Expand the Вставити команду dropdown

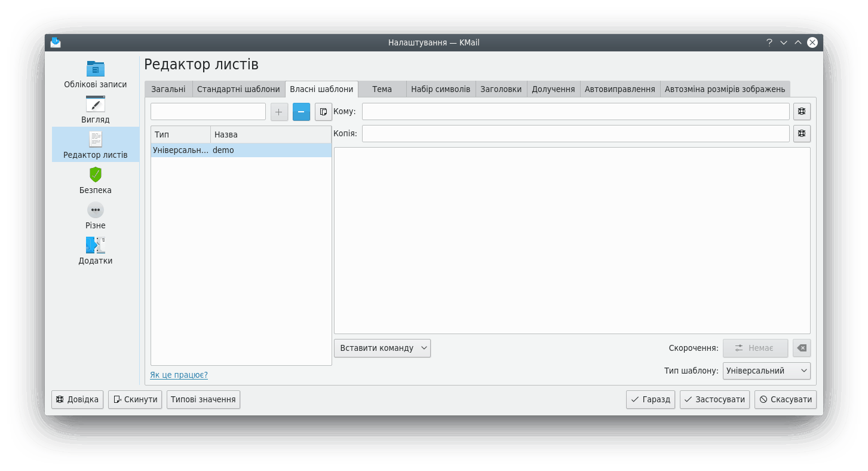[x=382, y=348]
